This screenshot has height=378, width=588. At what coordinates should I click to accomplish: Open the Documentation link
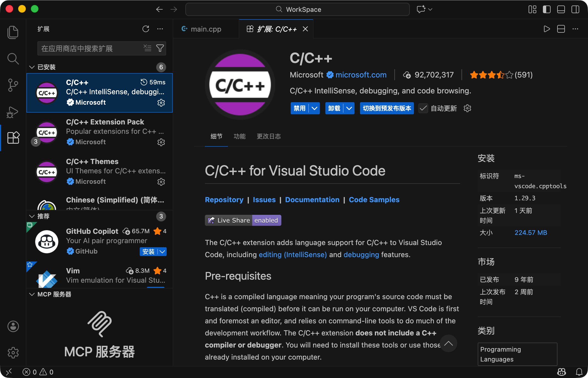[x=312, y=200]
